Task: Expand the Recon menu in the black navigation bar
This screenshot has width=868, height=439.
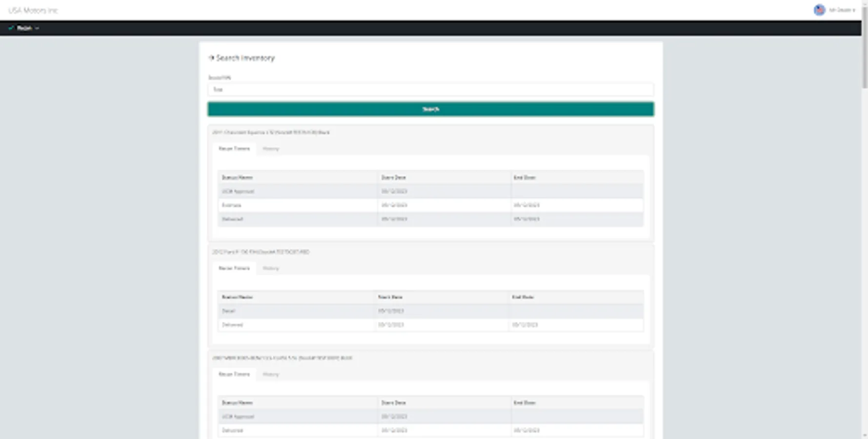Action: [x=24, y=28]
